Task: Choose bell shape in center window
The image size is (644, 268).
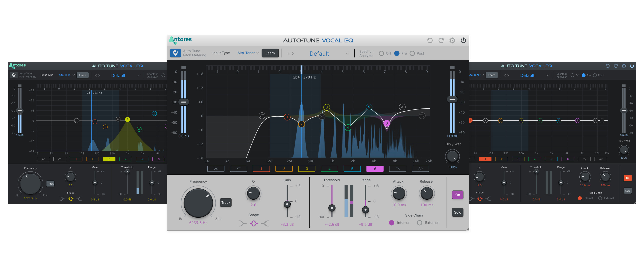Action: (254, 223)
